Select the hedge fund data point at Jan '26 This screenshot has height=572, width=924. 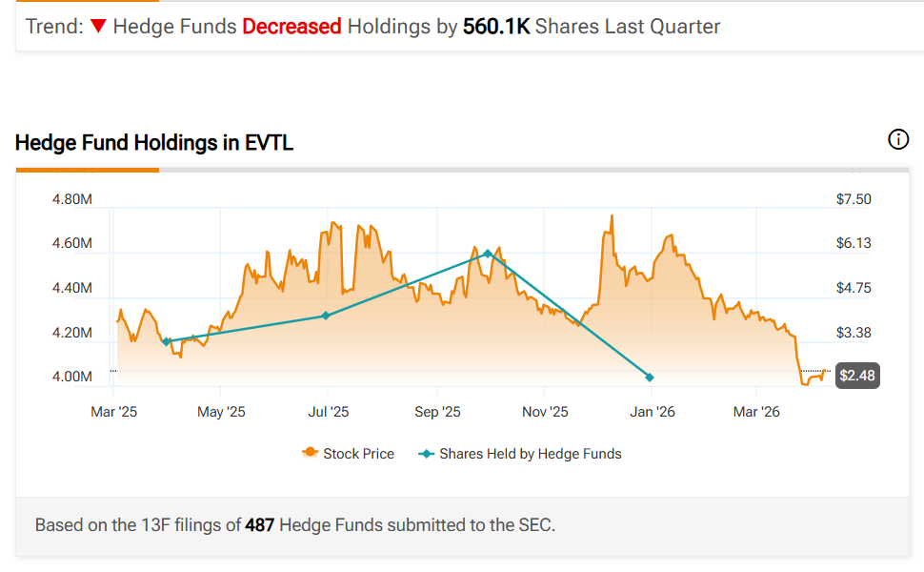[x=650, y=378]
